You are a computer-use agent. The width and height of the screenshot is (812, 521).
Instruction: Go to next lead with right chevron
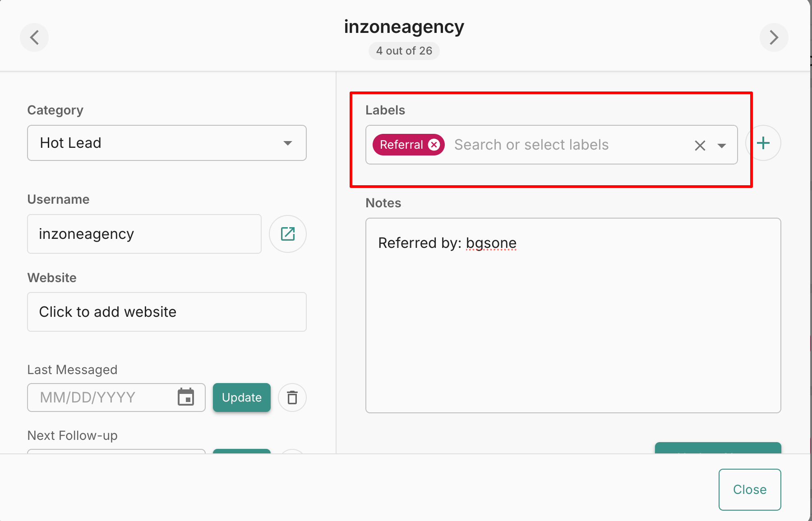pos(774,37)
